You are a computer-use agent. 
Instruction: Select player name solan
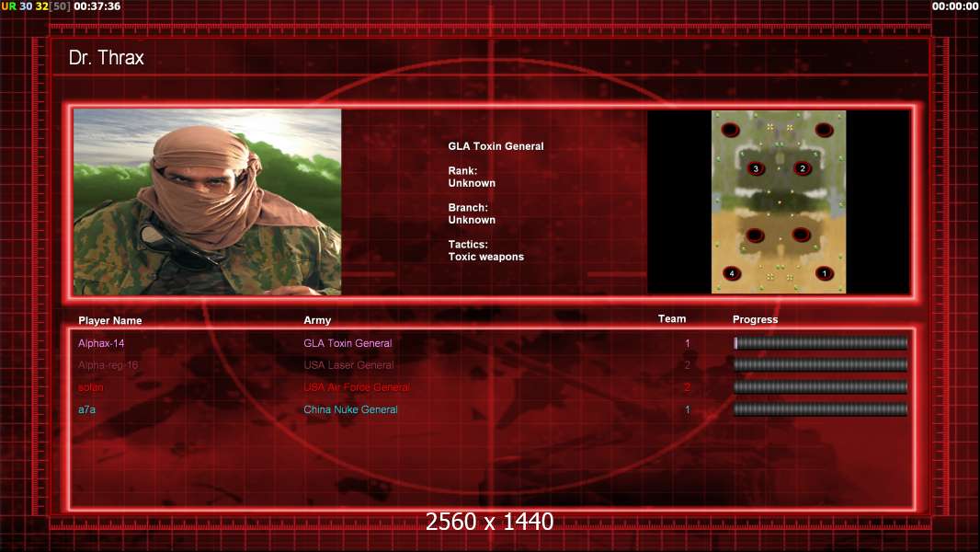click(91, 387)
